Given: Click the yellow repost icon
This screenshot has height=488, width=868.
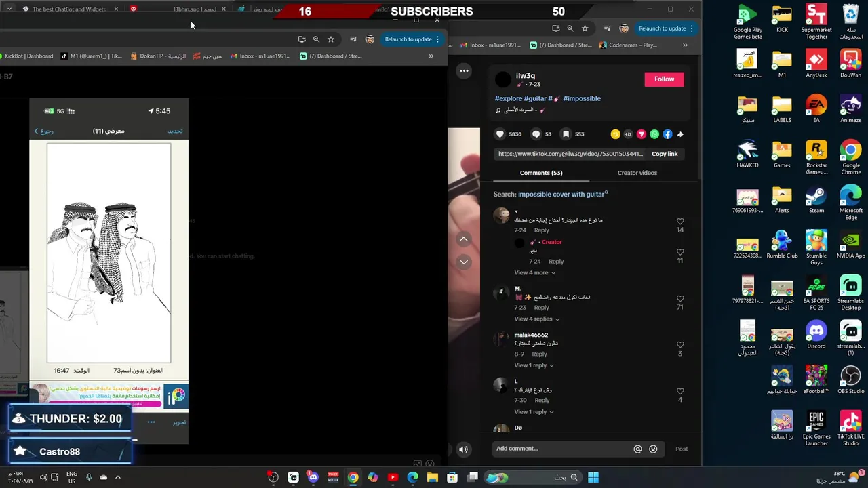Looking at the screenshot, I should pos(615,134).
